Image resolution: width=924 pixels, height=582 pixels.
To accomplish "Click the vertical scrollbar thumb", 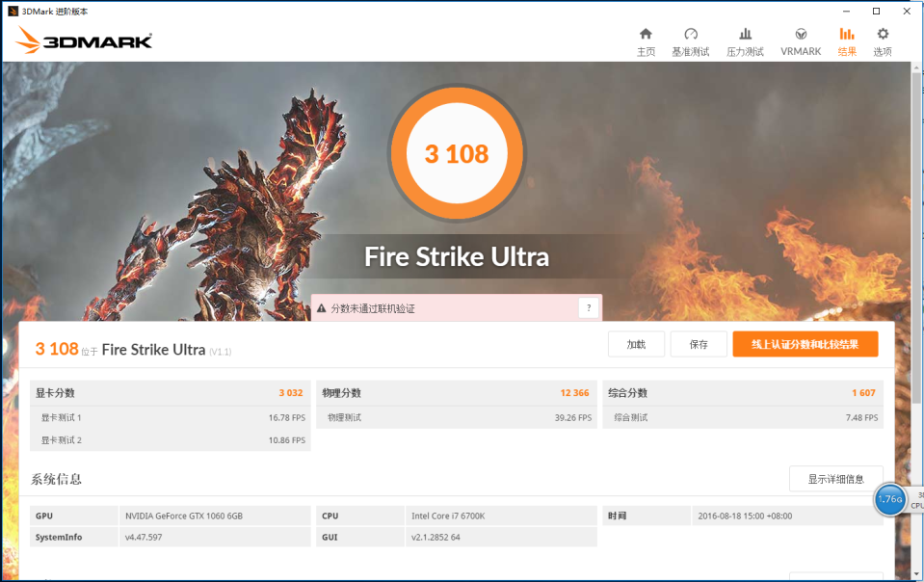I will (x=917, y=239).
